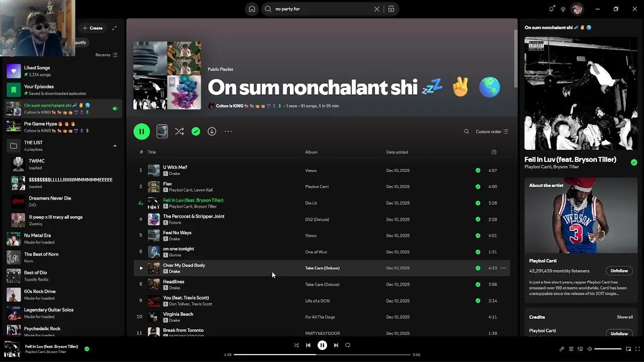Play Over My Dead Body row play icon
Image resolution: width=644 pixels, height=362 pixels.
pyautogui.click(x=141, y=268)
